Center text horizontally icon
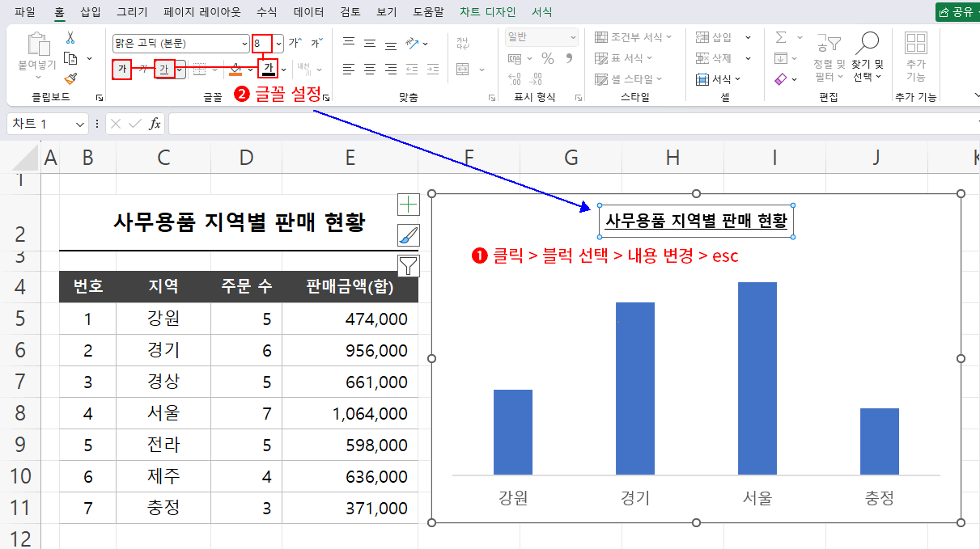The image size is (980, 549). [x=370, y=69]
